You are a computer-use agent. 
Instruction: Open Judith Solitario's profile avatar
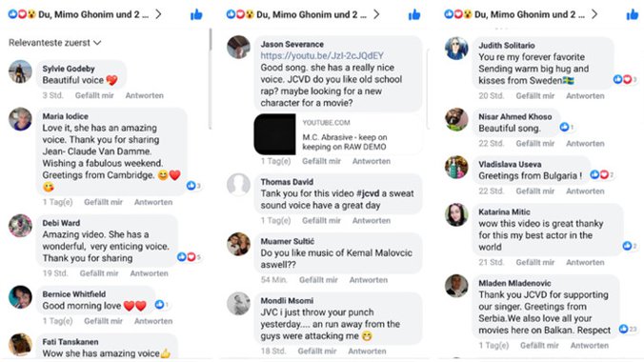[456, 48]
